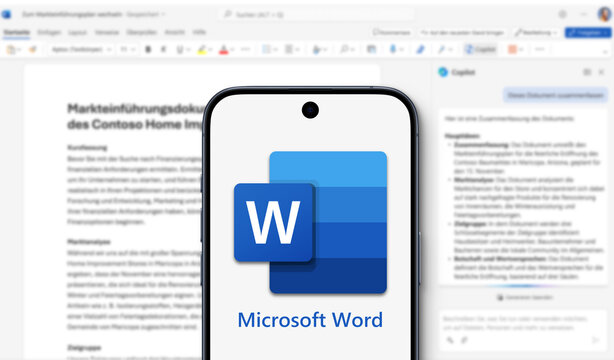Open the user profile avatar

click(604, 14)
